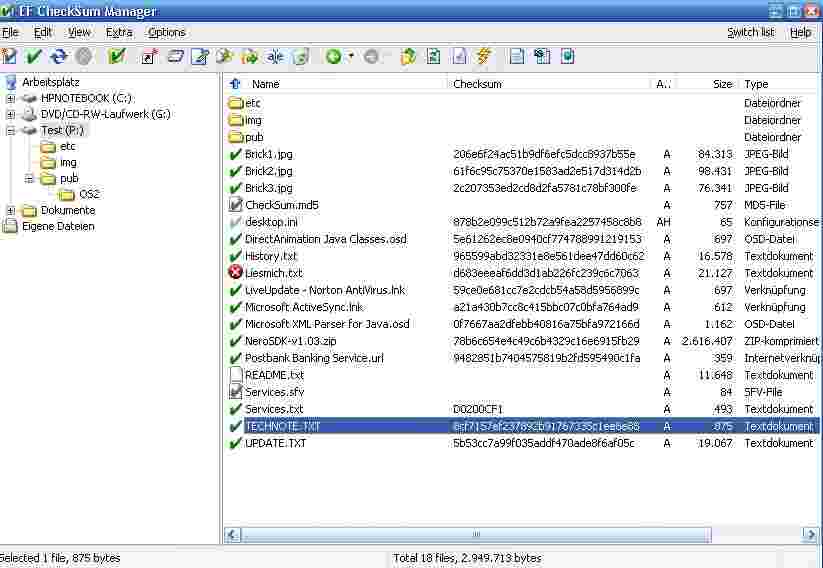Viewport: 823px width, 568px height.
Task: Click the shortcut-arrow toolbar icon
Action: coord(149,56)
